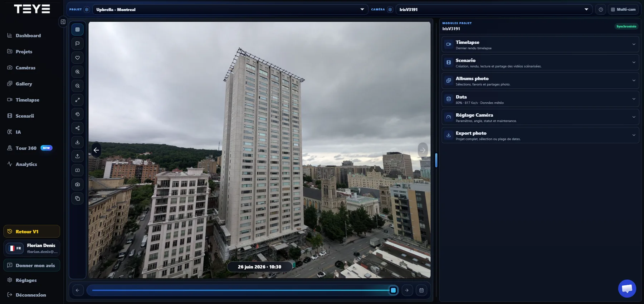Expand the Albums photo module
The height and width of the screenshot is (304, 644).
(x=540, y=81)
